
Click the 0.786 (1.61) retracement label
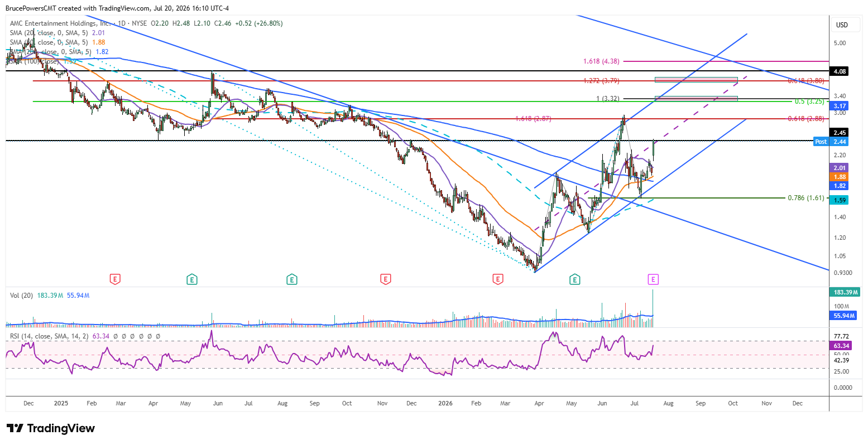tap(806, 198)
